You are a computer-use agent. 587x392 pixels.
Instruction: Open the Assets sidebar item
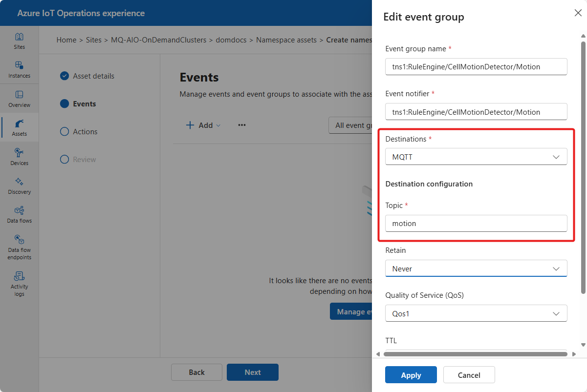(19, 128)
